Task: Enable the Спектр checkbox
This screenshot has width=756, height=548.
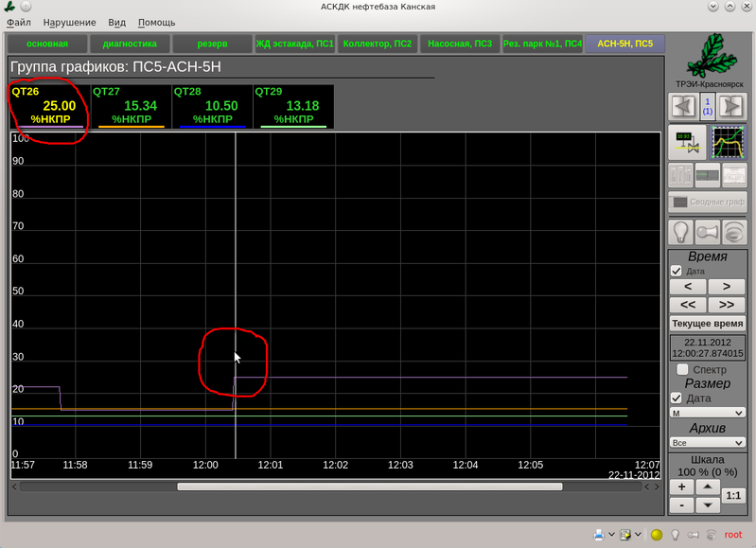Action: pyautogui.click(x=682, y=369)
